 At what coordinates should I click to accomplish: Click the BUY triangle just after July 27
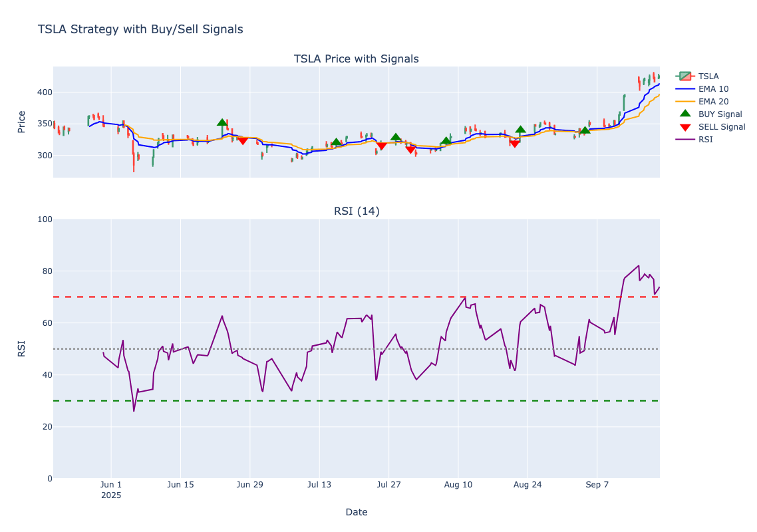coord(396,137)
